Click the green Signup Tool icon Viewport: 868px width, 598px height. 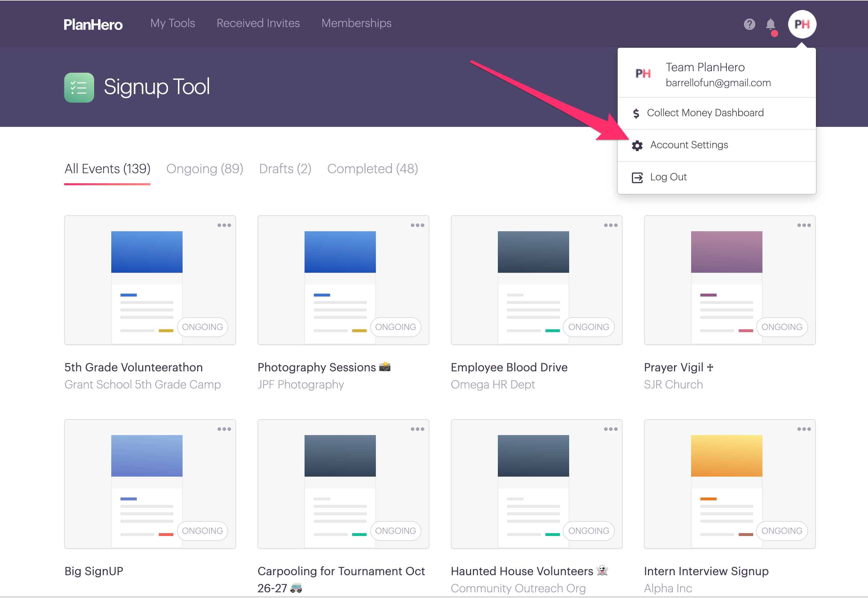(x=79, y=87)
